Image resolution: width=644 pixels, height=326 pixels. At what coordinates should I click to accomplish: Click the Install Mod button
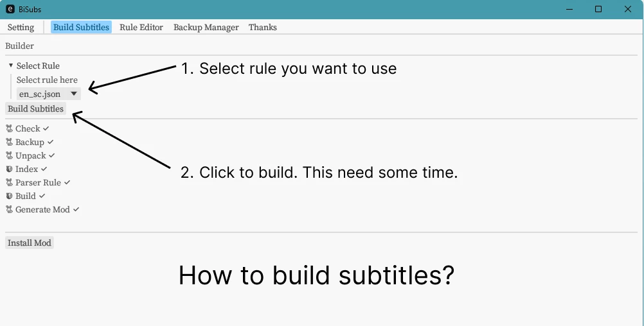[30, 243]
